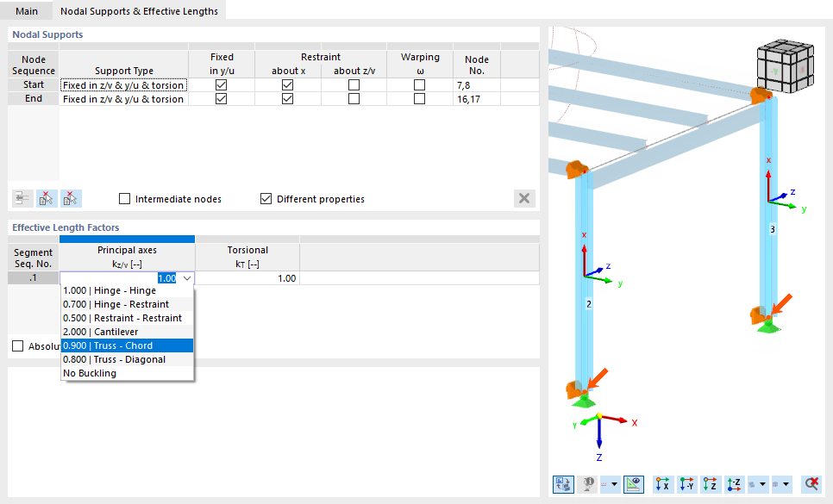Toggle Restraint about z/v for End row
The width and height of the screenshot is (833, 504).
click(354, 99)
